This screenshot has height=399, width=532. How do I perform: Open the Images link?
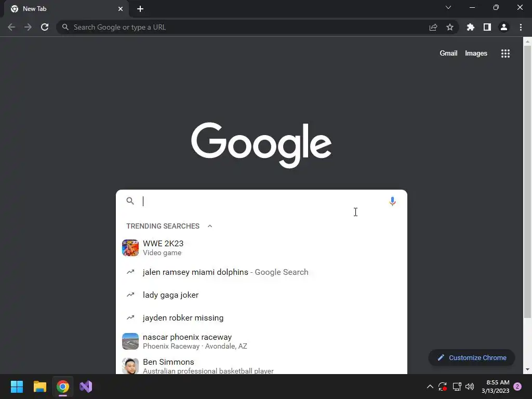pos(476,54)
